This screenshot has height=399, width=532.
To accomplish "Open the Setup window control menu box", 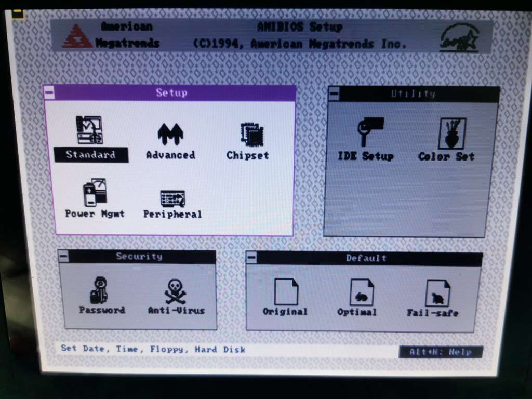I will [49, 93].
